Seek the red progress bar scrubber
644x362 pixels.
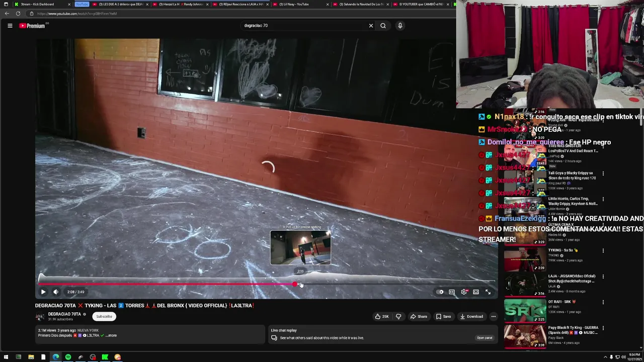[295, 284]
